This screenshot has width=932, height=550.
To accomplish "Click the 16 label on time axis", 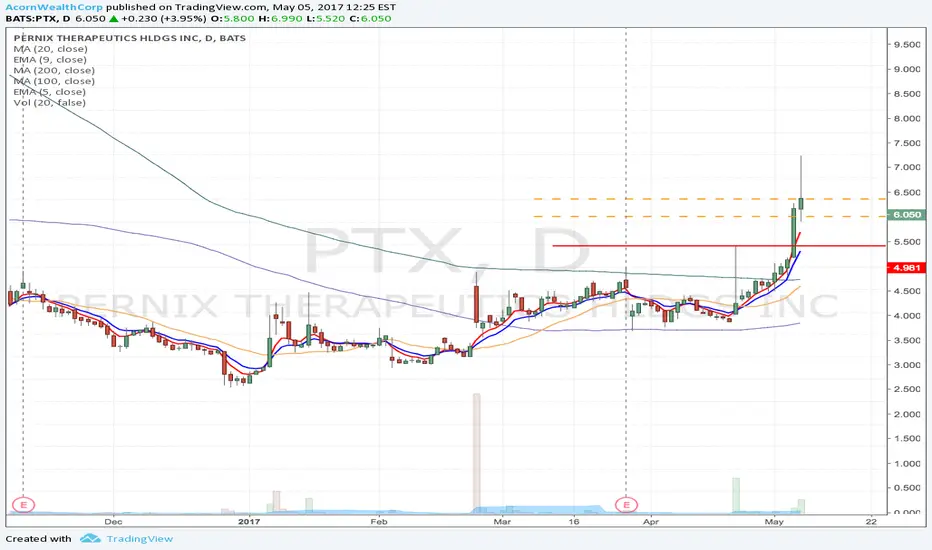I will click(573, 522).
